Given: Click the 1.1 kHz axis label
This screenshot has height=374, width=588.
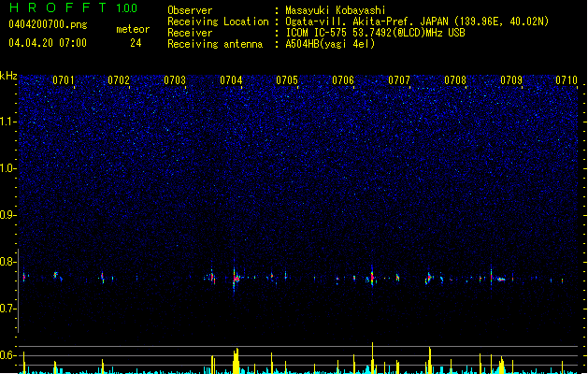Looking at the screenshot, I should point(8,122).
